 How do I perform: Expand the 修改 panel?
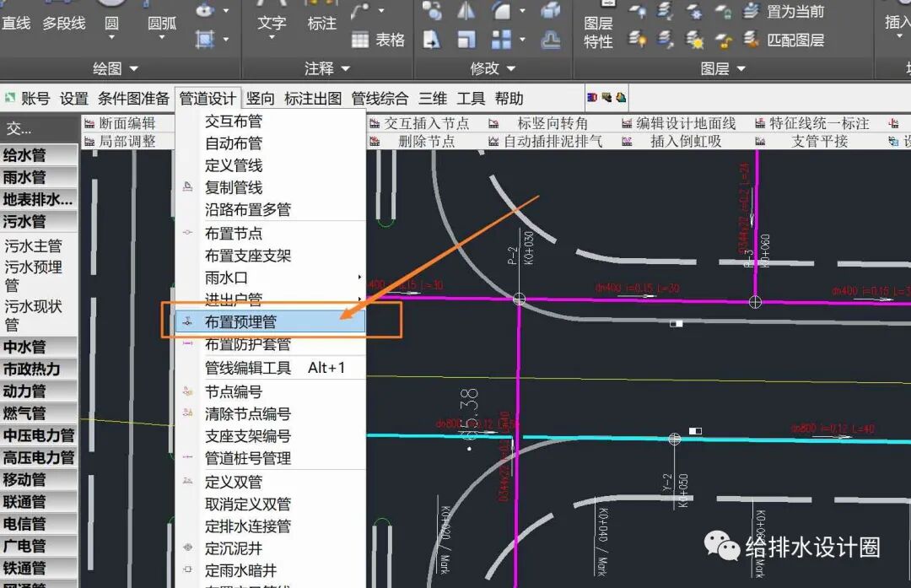pos(493,68)
